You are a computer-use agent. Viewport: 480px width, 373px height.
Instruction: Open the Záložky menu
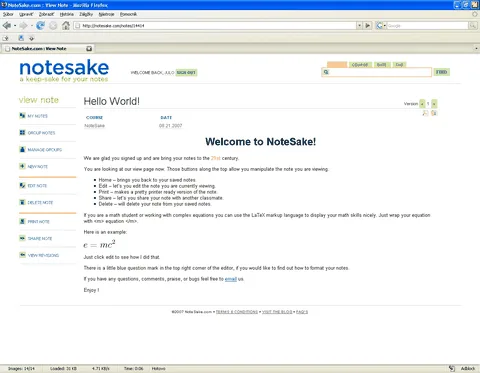(86, 14)
